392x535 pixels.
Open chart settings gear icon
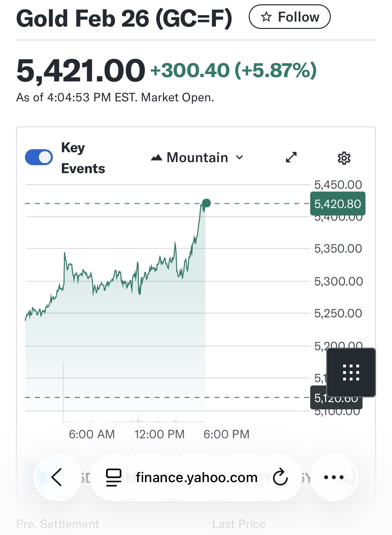pos(344,158)
